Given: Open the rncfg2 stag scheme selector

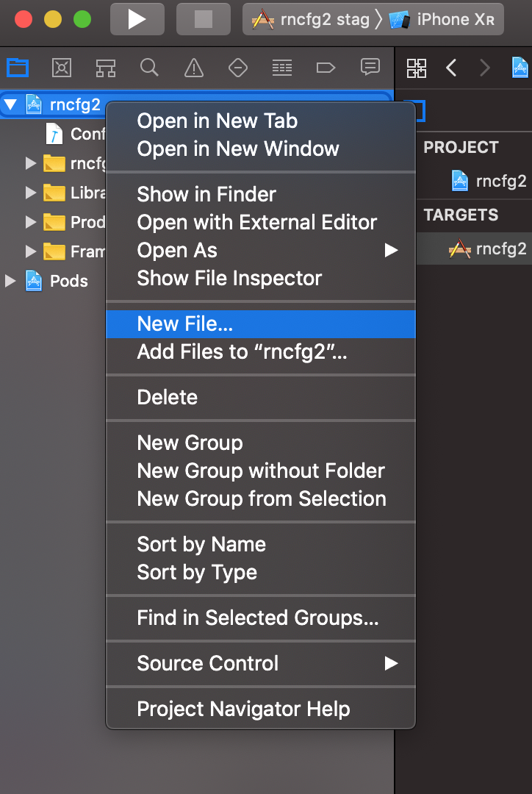Looking at the screenshot, I should [x=324, y=18].
